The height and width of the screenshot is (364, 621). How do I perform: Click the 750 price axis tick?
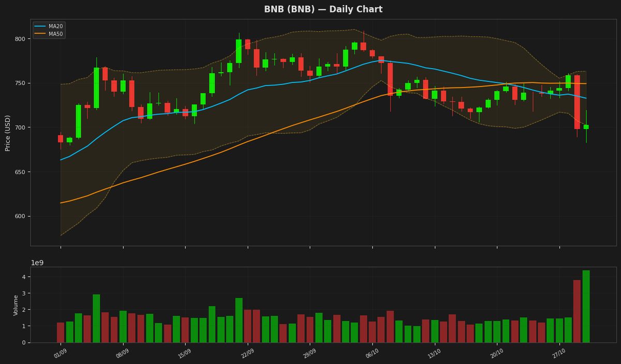click(20, 83)
